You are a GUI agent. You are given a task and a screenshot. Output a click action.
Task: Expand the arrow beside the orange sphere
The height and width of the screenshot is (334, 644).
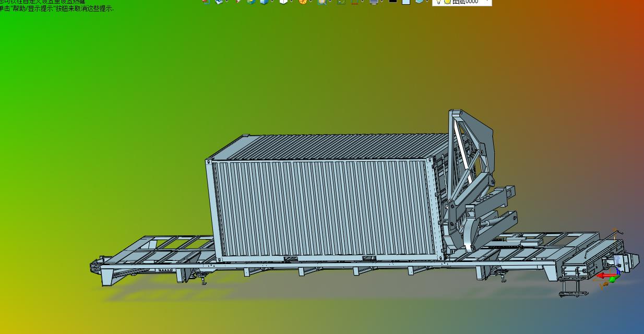click(x=311, y=2)
